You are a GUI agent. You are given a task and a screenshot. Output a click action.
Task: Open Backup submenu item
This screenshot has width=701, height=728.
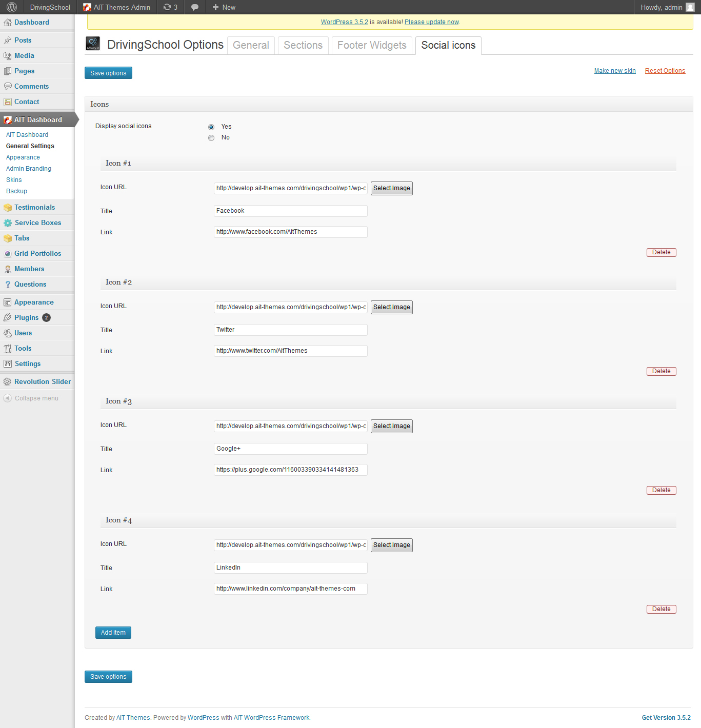[16, 191]
